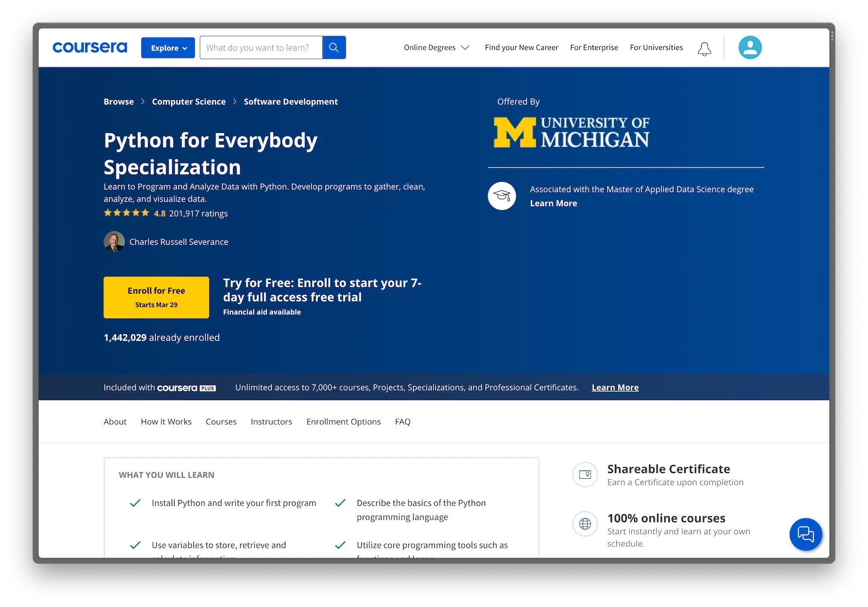Expand the Online Degrees menu
The image size is (868, 607).
(436, 47)
